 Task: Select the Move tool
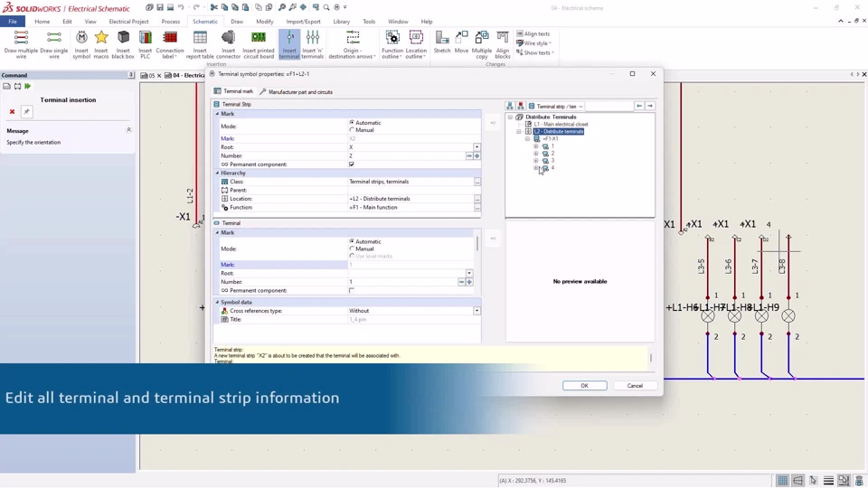(x=461, y=42)
